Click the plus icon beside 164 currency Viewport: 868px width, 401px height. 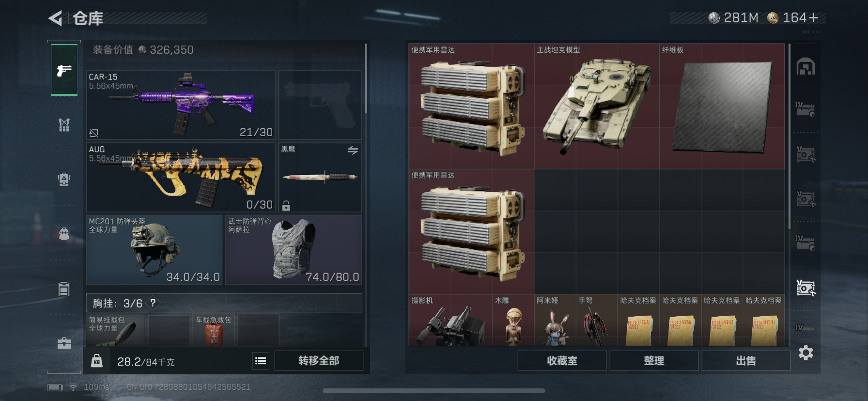[x=814, y=18]
